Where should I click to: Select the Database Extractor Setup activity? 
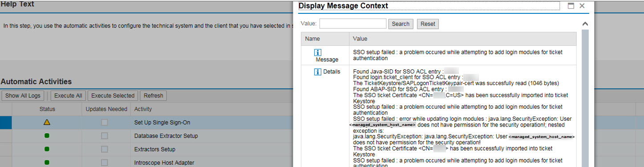(x=166, y=136)
